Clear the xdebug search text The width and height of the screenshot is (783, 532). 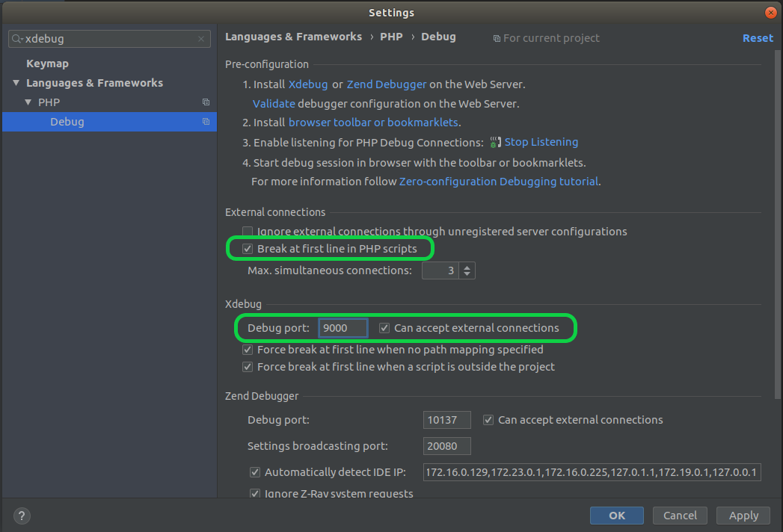click(x=201, y=39)
